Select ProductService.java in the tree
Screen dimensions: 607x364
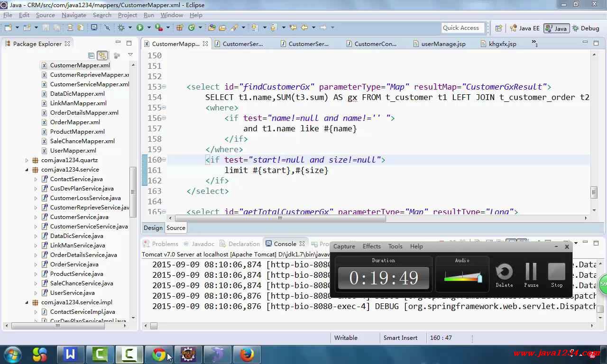click(76, 274)
